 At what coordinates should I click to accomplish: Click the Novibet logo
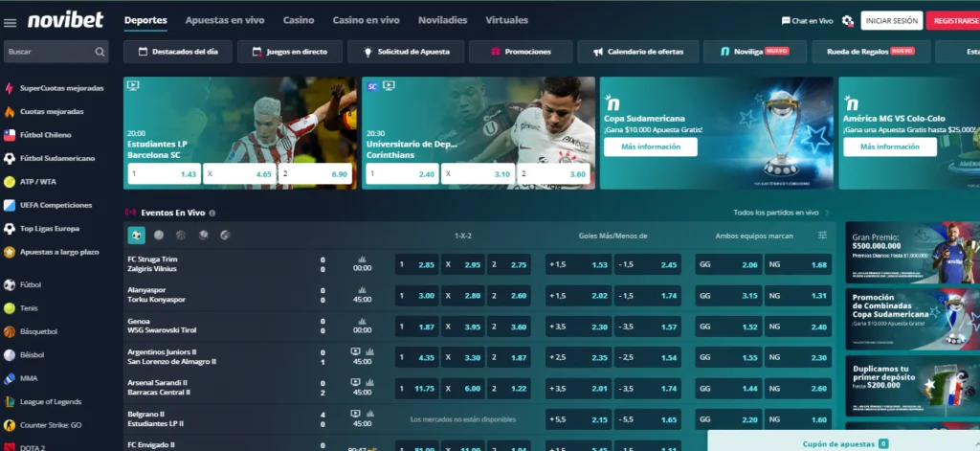coord(66,20)
